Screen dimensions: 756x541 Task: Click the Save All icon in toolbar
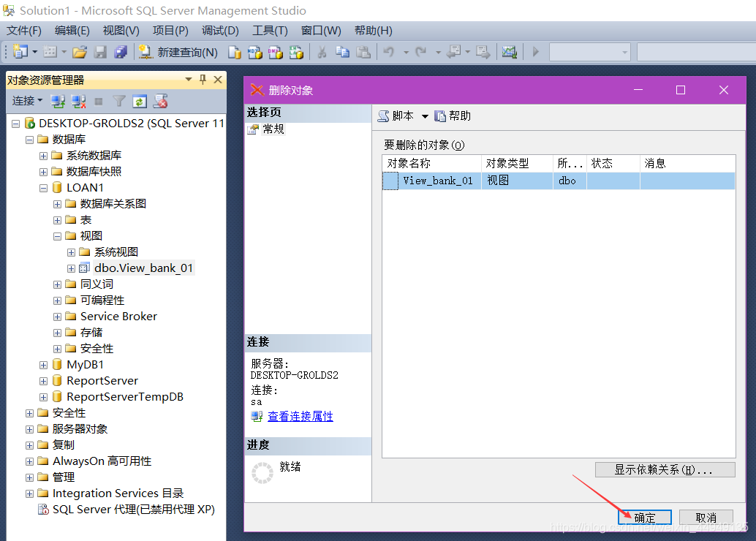click(x=120, y=52)
